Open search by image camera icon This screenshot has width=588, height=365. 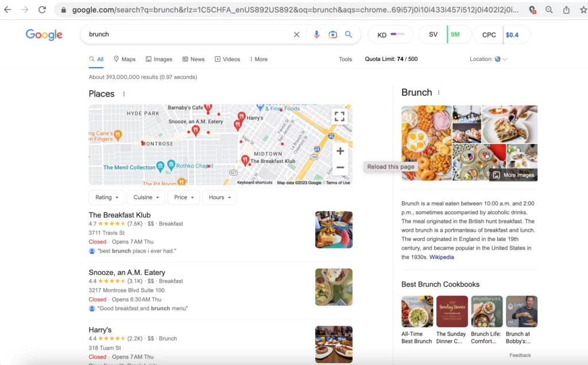[x=332, y=34]
